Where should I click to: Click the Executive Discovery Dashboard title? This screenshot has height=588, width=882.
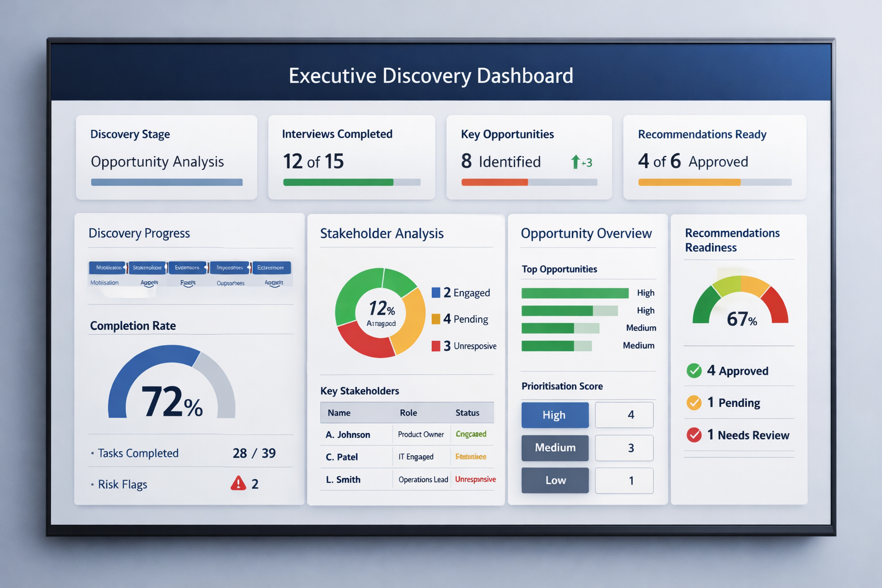[431, 76]
